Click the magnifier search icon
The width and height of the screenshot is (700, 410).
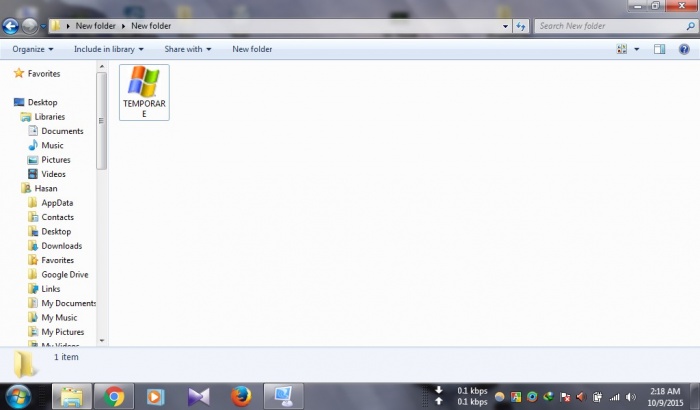point(690,26)
